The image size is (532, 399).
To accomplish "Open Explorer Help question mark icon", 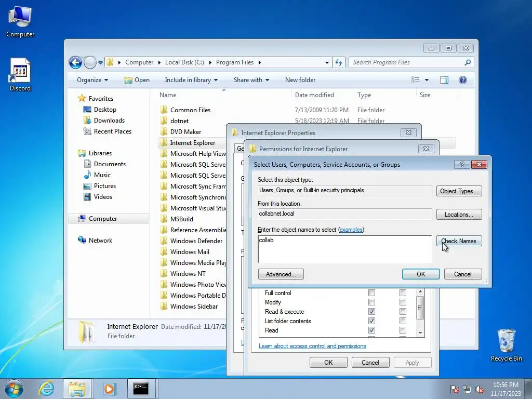I will pos(463,80).
